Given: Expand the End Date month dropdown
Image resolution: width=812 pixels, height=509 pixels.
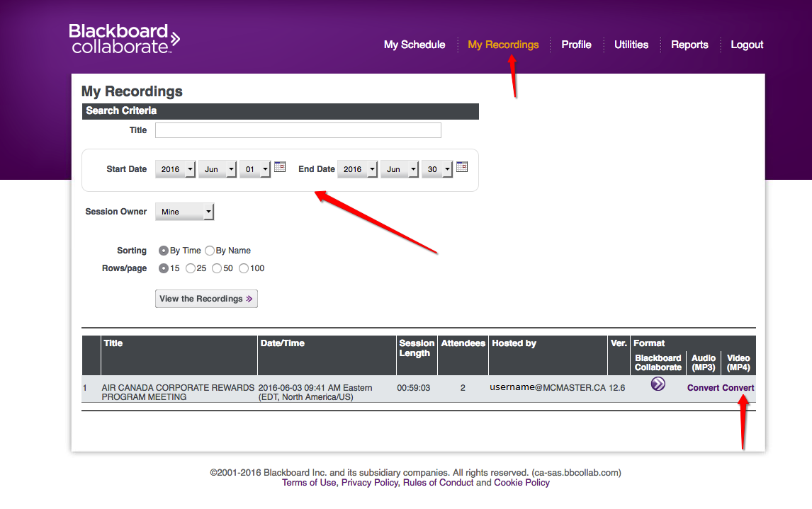Looking at the screenshot, I should pyautogui.click(x=398, y=170).
